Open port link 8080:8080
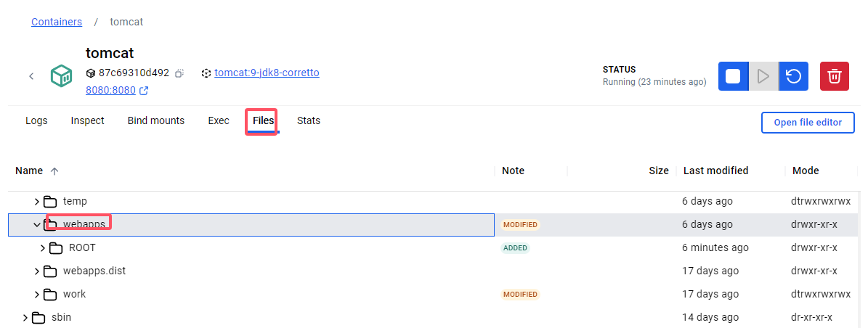The height and width of the screenshot is (328, 868). (x=110, y=90)
